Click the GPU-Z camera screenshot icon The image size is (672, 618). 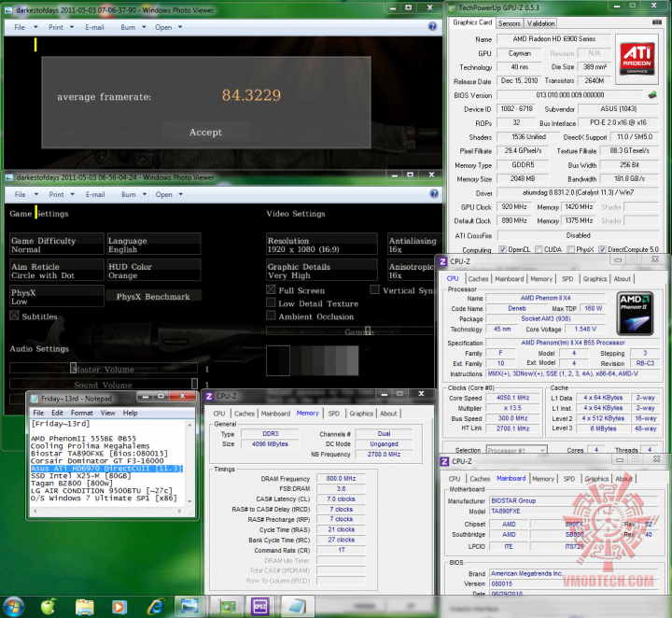coord(656,22)
